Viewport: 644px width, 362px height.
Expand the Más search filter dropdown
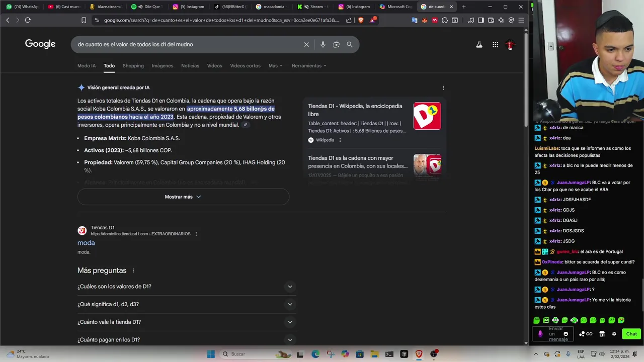275,66
